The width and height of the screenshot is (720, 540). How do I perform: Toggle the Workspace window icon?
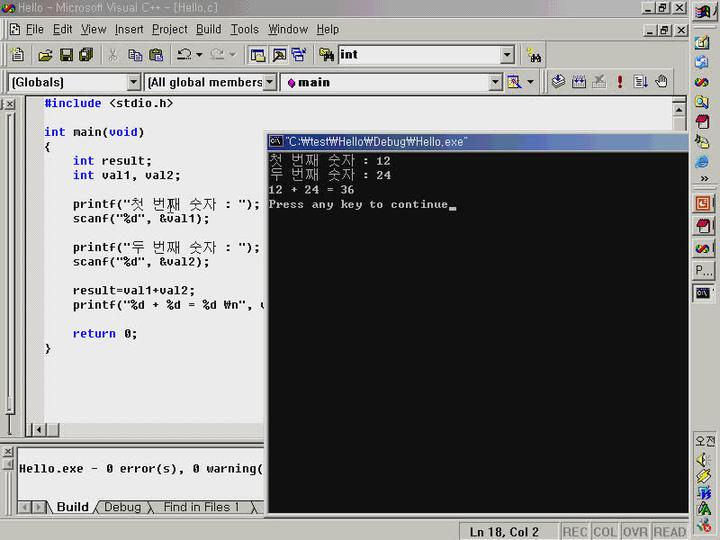click(258, 55)
